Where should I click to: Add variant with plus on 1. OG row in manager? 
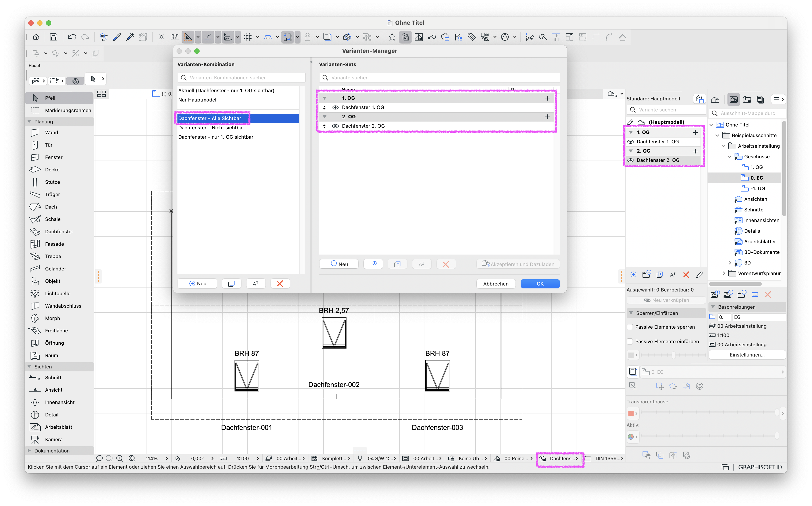pyautogui.click(x=547, y=98)
